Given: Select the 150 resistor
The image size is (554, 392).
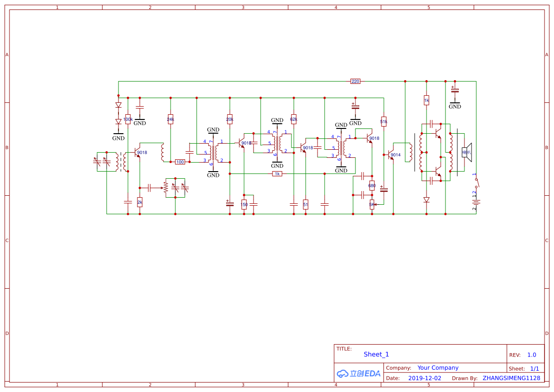Looking at the screenshot, I should coord(244,204).
